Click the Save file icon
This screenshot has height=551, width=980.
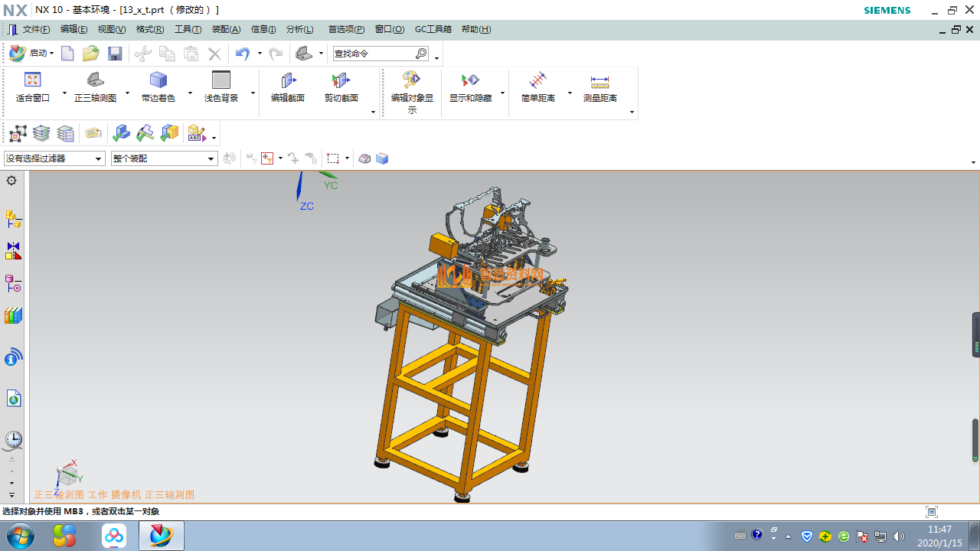pyautogui.click(x=115, y=54)
